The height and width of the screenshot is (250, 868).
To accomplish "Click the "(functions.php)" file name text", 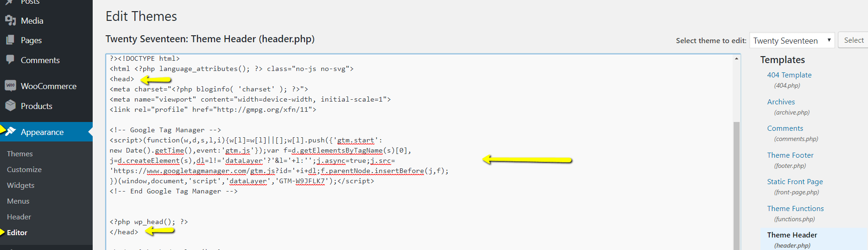I will point(794,219).
